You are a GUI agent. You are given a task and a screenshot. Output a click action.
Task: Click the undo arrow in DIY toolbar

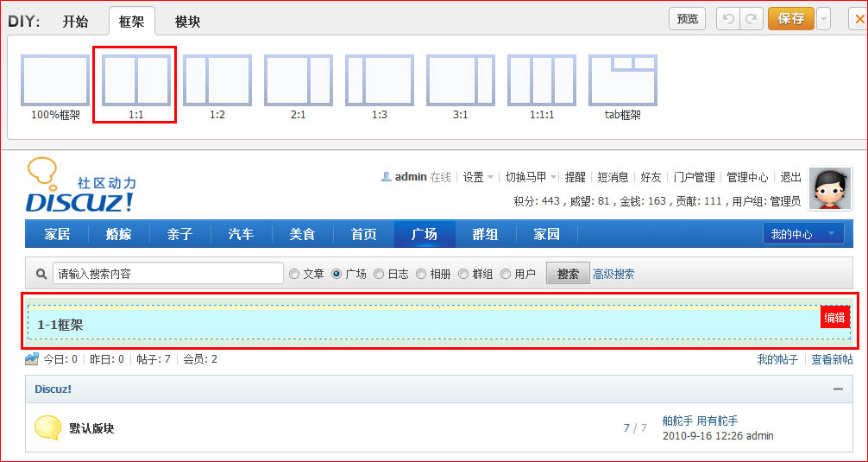click(x=729, y=19)
